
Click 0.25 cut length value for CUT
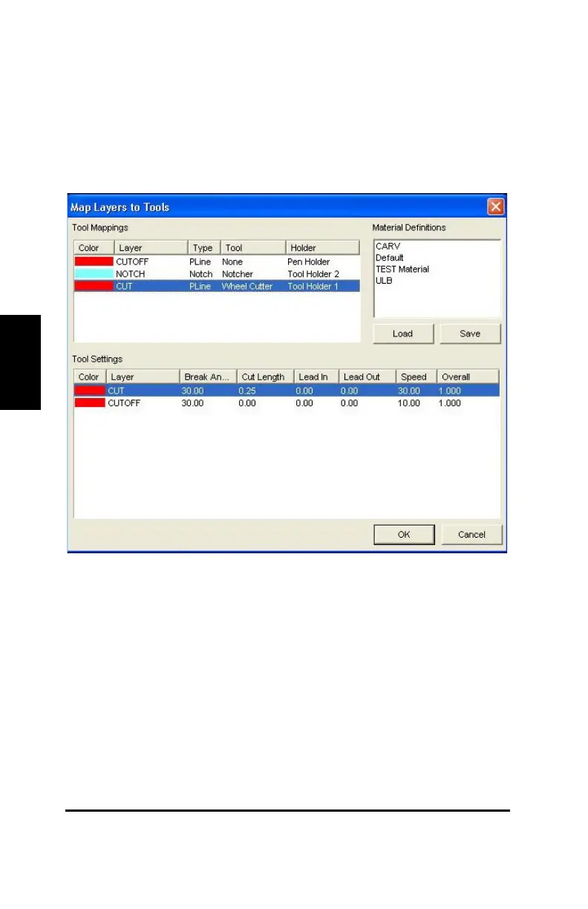247,390
